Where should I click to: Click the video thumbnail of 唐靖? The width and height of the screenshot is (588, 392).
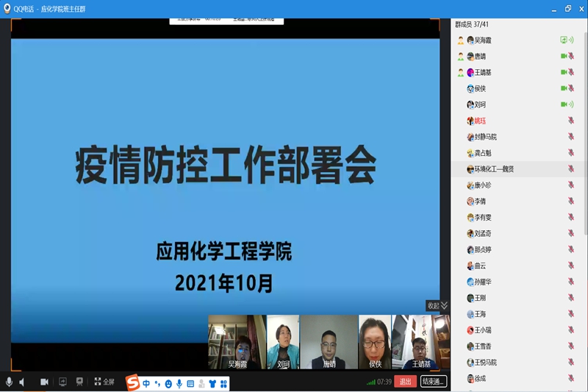(x=329, y=341)
